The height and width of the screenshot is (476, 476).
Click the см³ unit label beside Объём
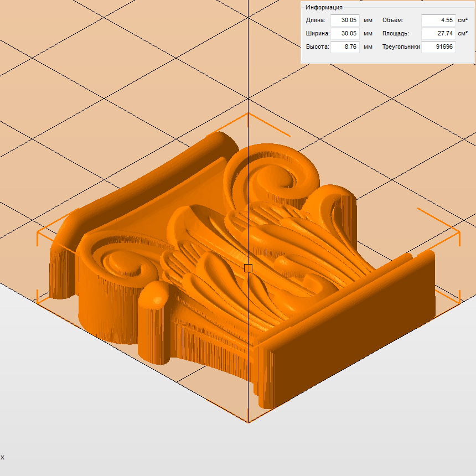tap(463, 20)
